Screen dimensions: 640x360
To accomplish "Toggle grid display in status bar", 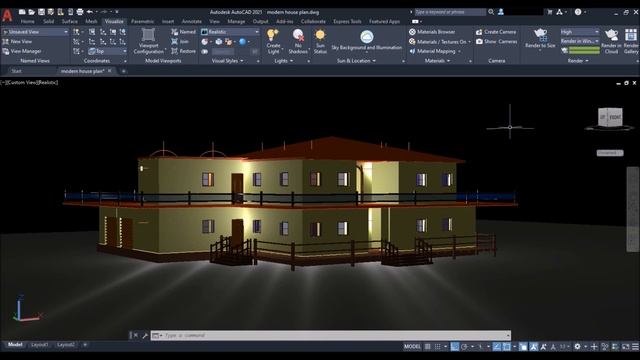I will click(x=427, y=347).
